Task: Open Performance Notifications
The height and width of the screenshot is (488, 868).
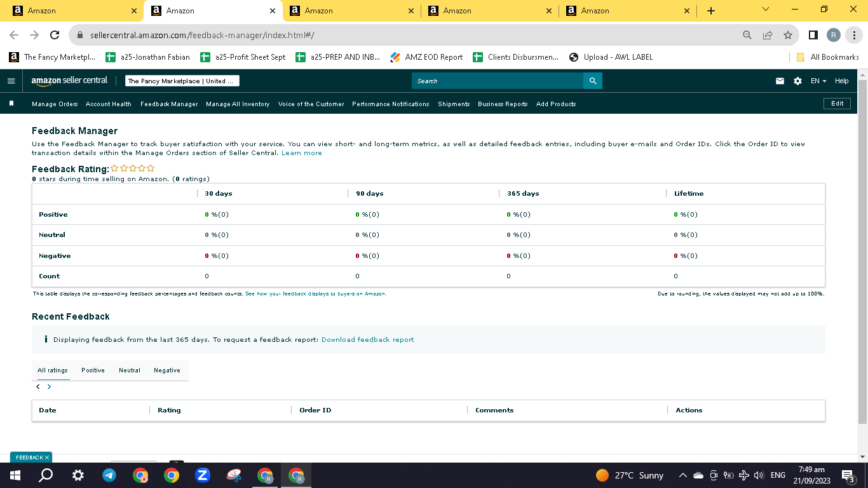Action: click(x=391, y=104)
